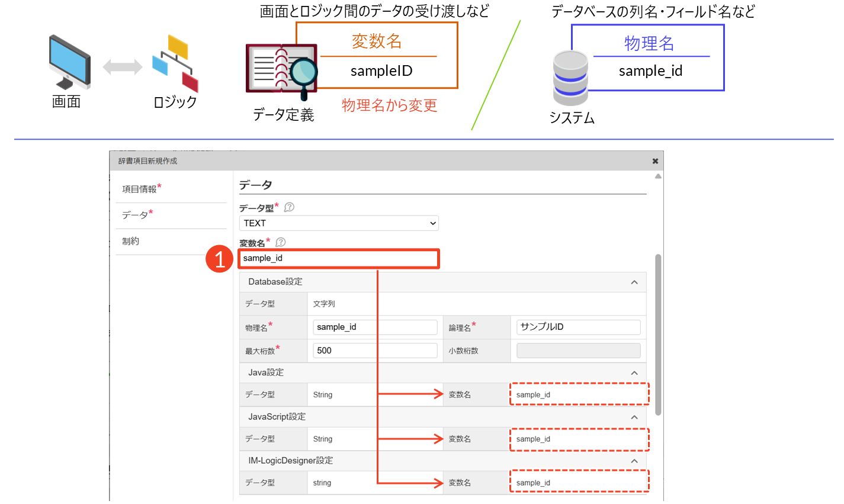The height and width of the screenshot is (504, 844).
Task: Click the help icon next to 変数名 label
Action: (281, 242)
